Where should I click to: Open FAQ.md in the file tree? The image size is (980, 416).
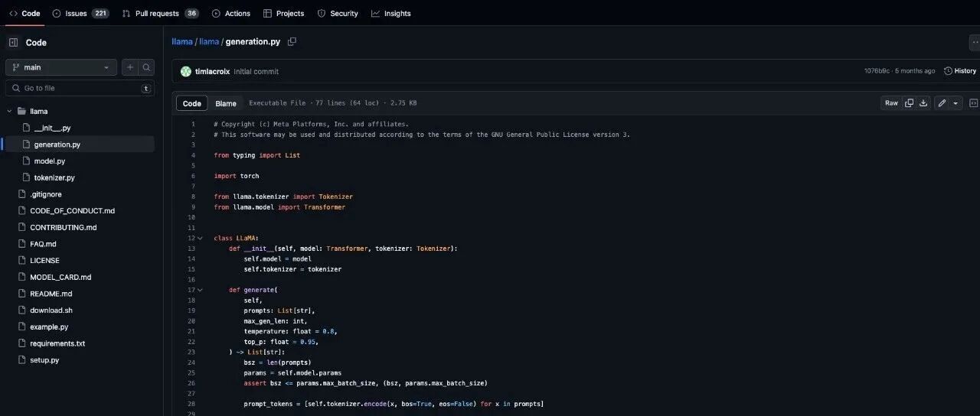(43, 244)
